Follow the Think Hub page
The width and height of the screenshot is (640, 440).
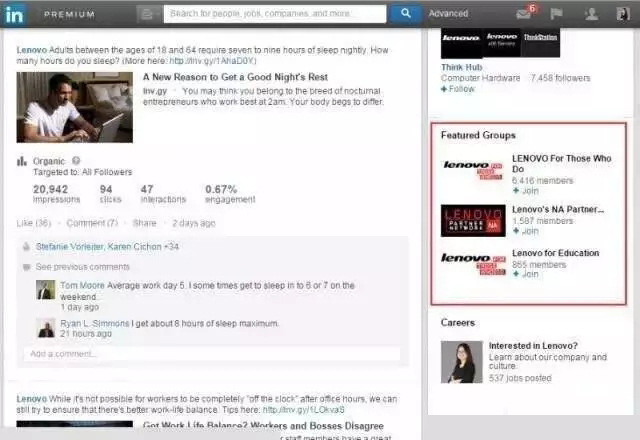(459, 89)
